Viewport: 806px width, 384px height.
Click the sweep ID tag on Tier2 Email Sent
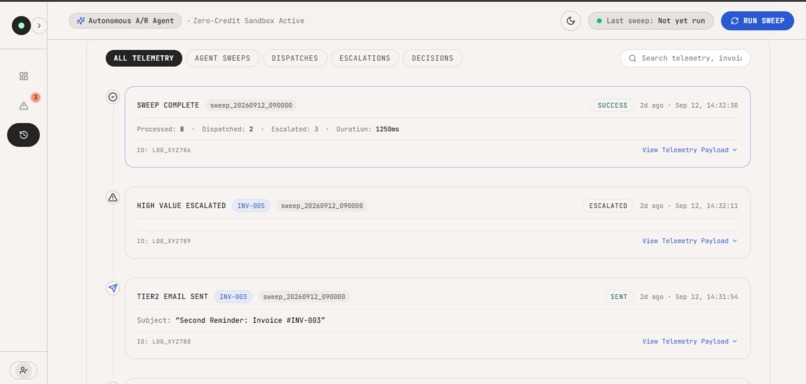[x=304, y=297]
